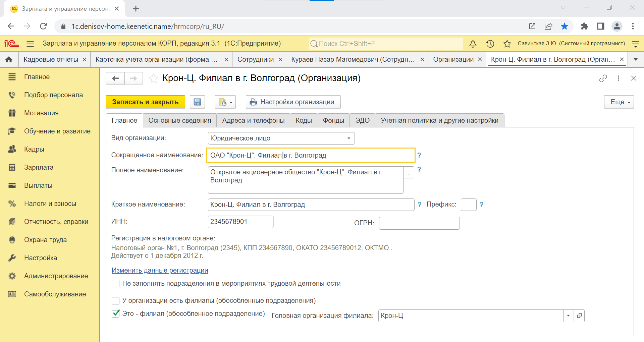Open the Еще dropdown menu
This screenshot has height=342, width=644.
click(x=619, y=102)
